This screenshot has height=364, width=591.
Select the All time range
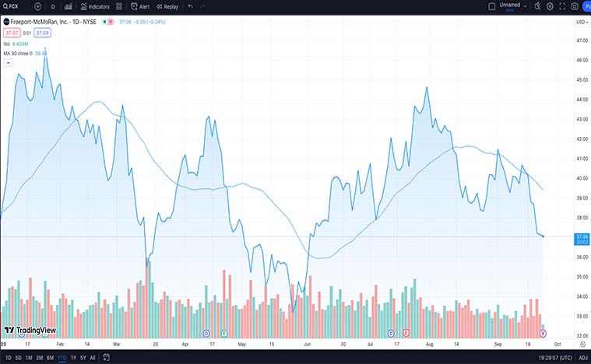tap(93, 358)
